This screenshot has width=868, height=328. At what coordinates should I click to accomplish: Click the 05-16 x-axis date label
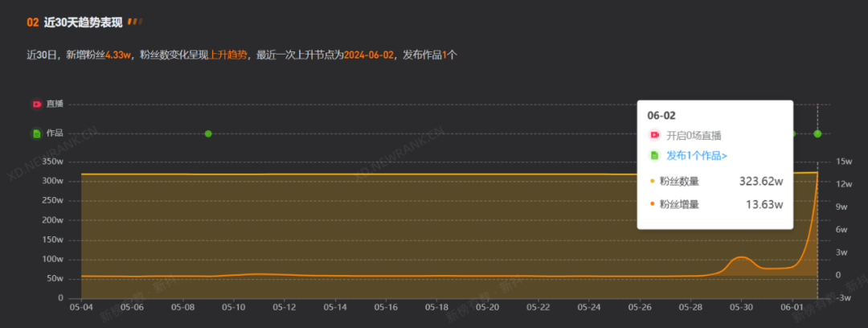[386, 306]
